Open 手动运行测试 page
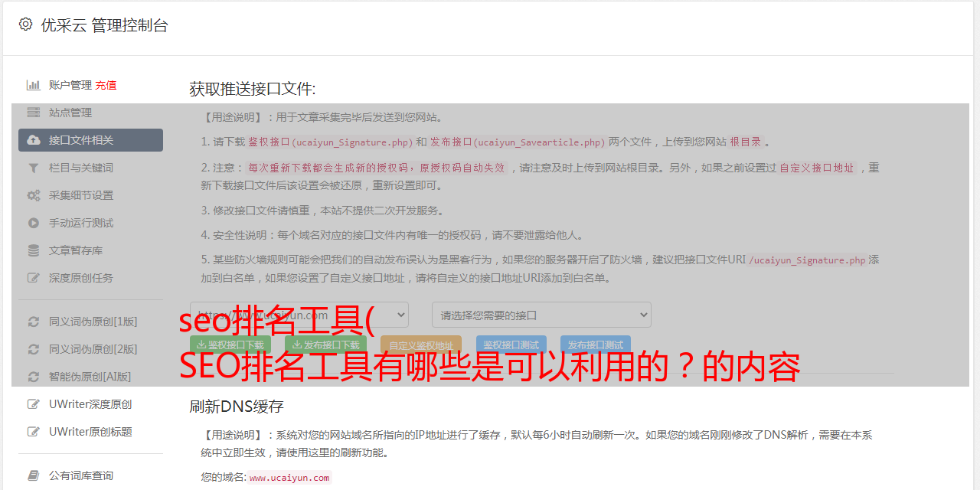 pyautogui.click(x=90, y=223)
